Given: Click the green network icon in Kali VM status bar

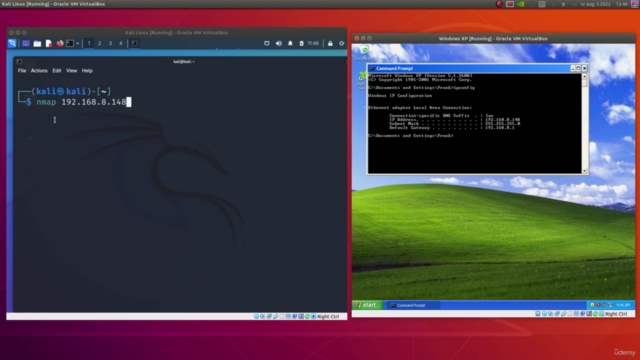Looking at the screenshot, I should point(307,316).
